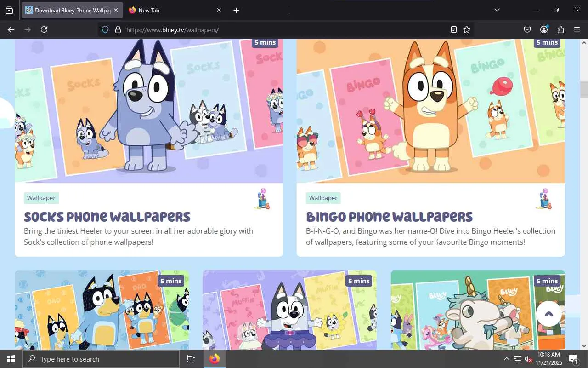Open the Bingo Phone Wallpapers heading link
Viewport: 588px width, 368px height.
click(x=389, y=217)
